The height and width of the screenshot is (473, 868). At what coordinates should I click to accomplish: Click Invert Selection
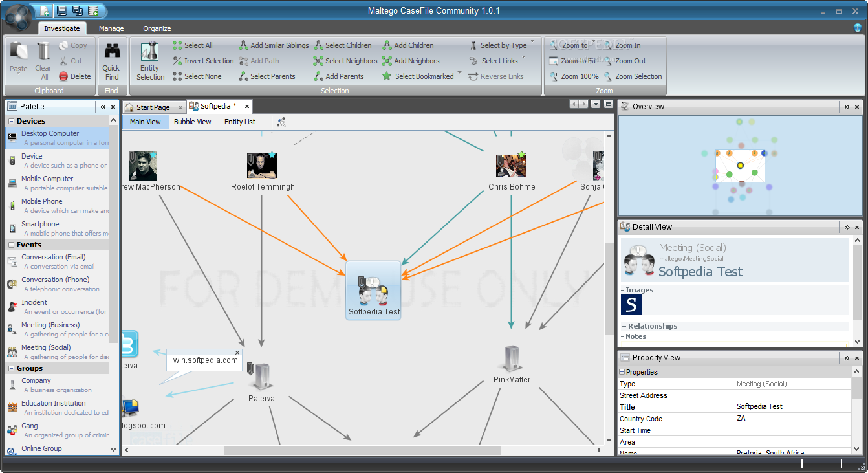203,61
